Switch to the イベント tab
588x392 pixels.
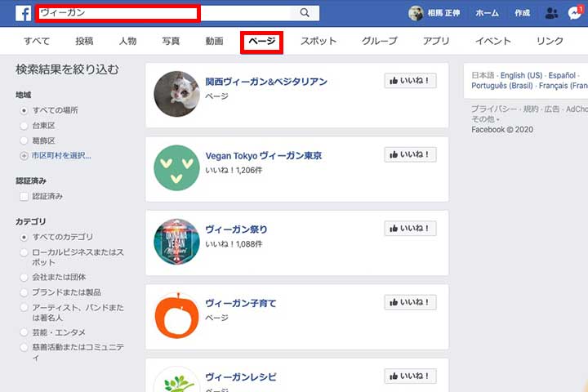coord(493,41)
